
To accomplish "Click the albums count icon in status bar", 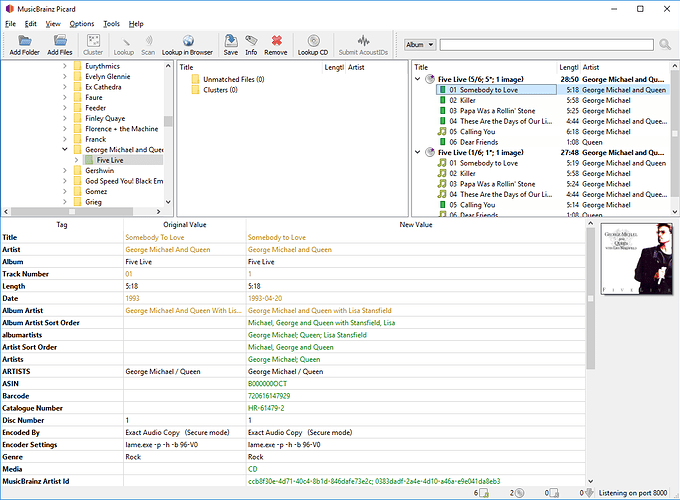I will point(520,493).
